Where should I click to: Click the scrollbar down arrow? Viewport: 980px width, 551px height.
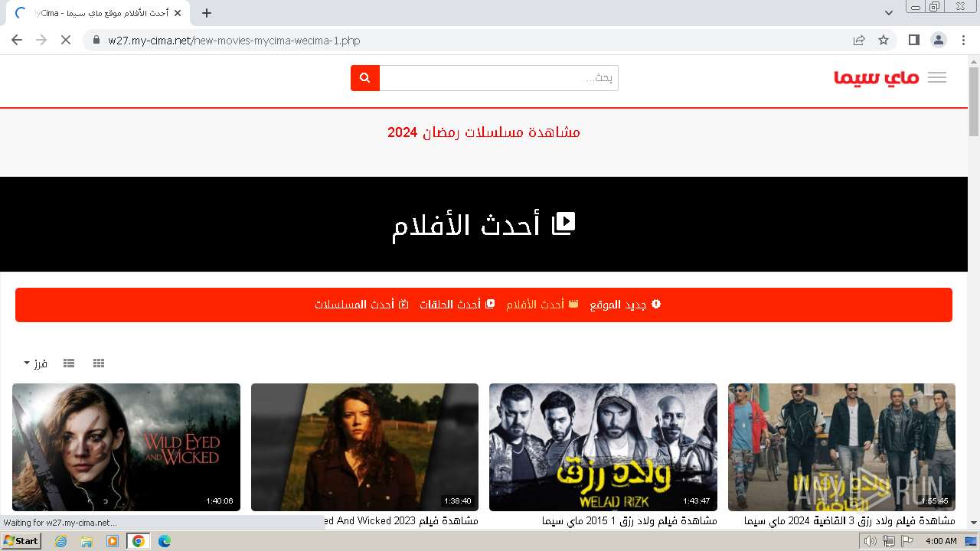tap(974, 523)
